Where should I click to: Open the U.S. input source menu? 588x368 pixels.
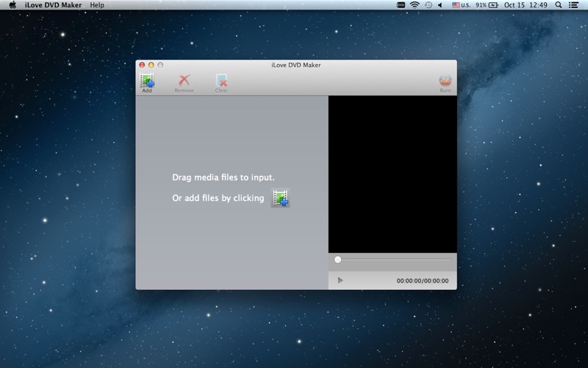461,5
